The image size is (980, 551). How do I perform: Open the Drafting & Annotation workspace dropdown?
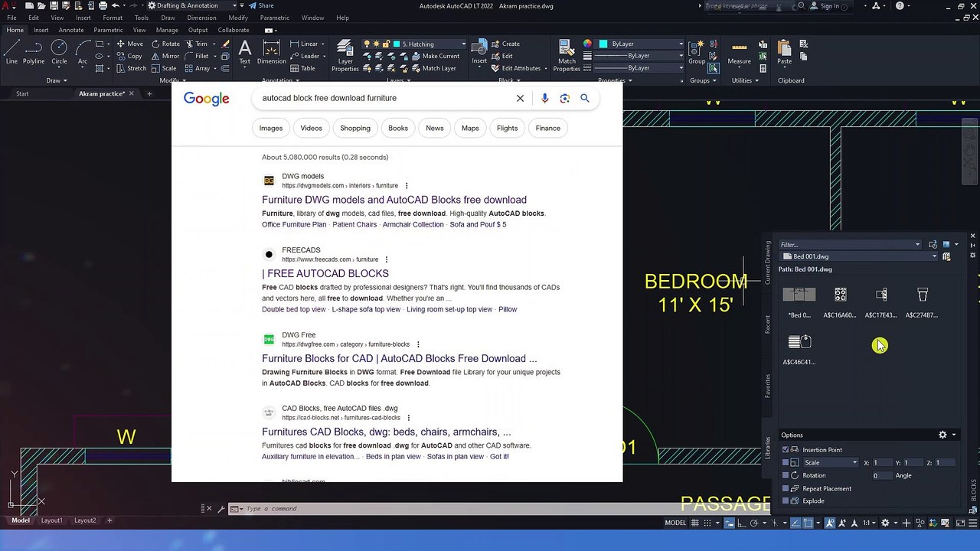pos(192,5)
